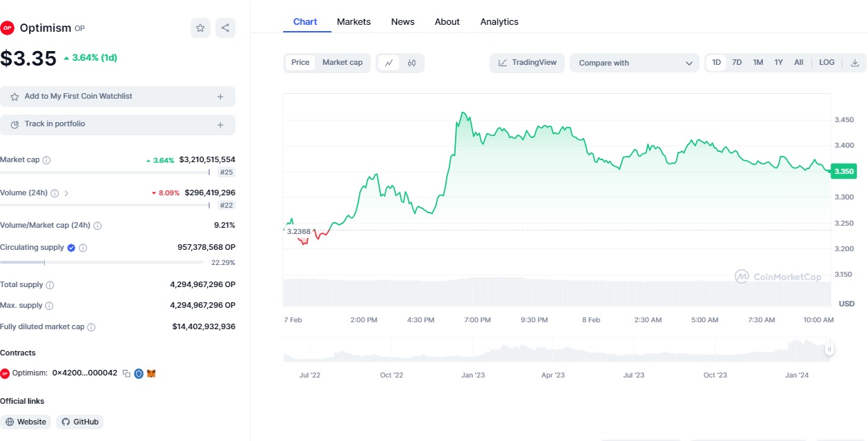Show info for Total supply

tap(50, 285)
